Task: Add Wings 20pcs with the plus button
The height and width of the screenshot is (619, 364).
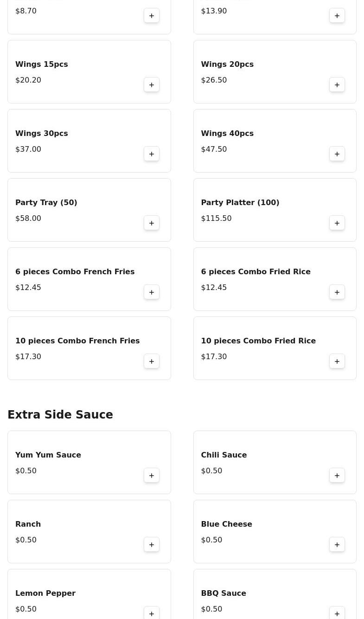Action: (x=337, y=85)
